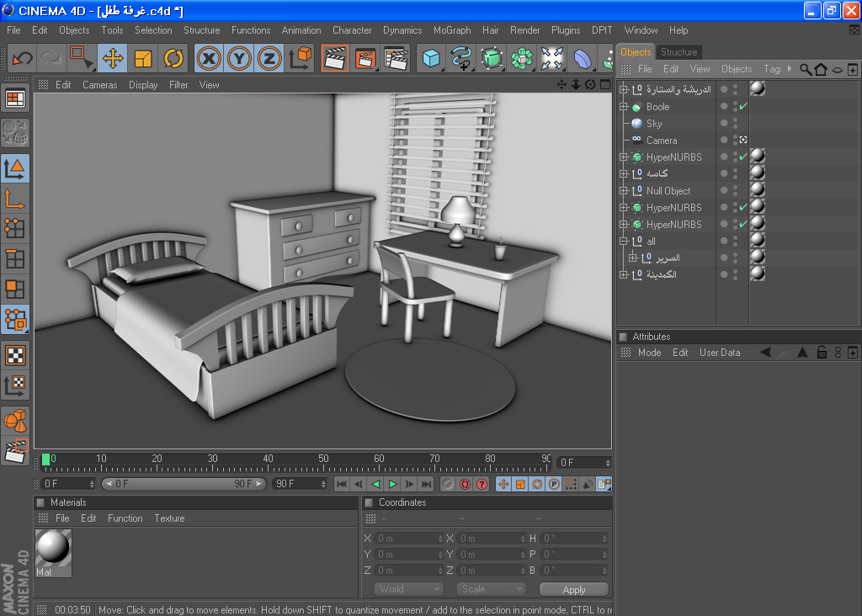
Task: Open the deformer objects icon
Action: click(x=583, y=58)
